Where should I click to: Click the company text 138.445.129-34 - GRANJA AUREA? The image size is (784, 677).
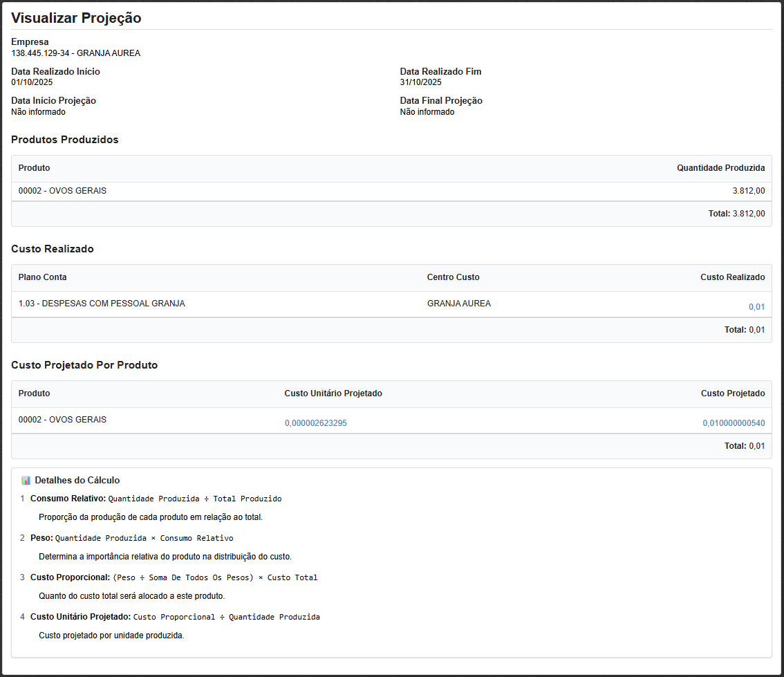pyautogui.click(x=75, y=53)
